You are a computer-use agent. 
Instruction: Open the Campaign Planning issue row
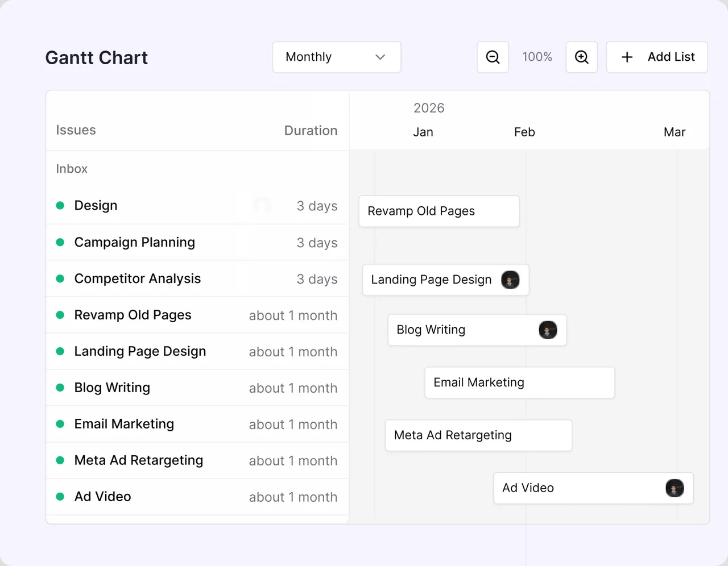(x=197, y=242)
